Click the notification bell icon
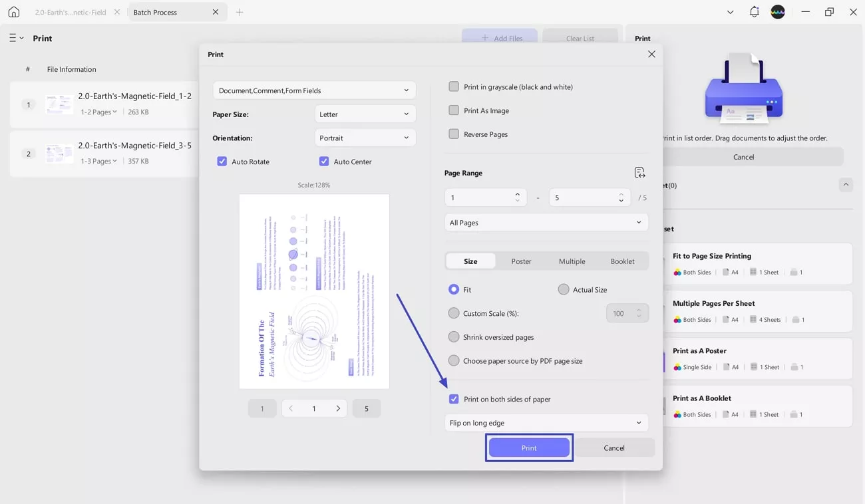865x504 pixels. [x=754, y=11]
